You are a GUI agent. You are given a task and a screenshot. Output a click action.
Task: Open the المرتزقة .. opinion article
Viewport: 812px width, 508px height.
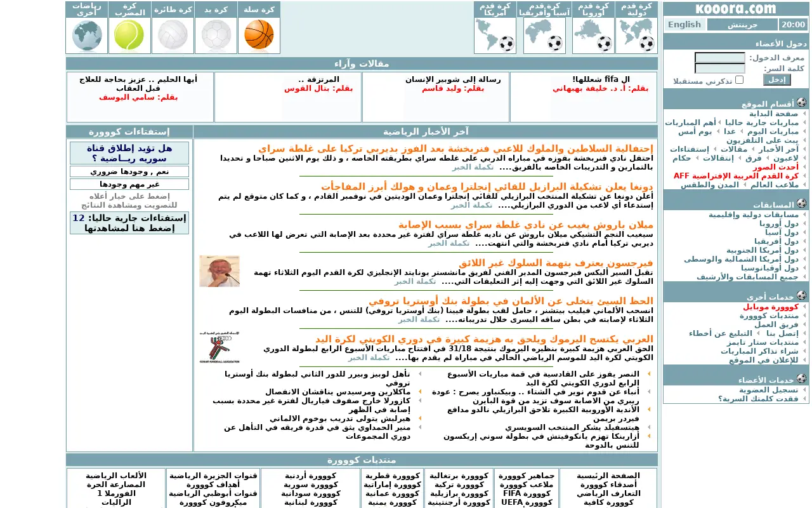tap(319, 79)
